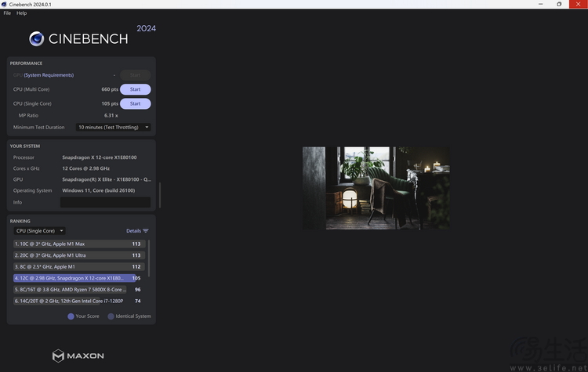
Task: Start the CPU Multi Core benchmark
Action: coord(135,89)
